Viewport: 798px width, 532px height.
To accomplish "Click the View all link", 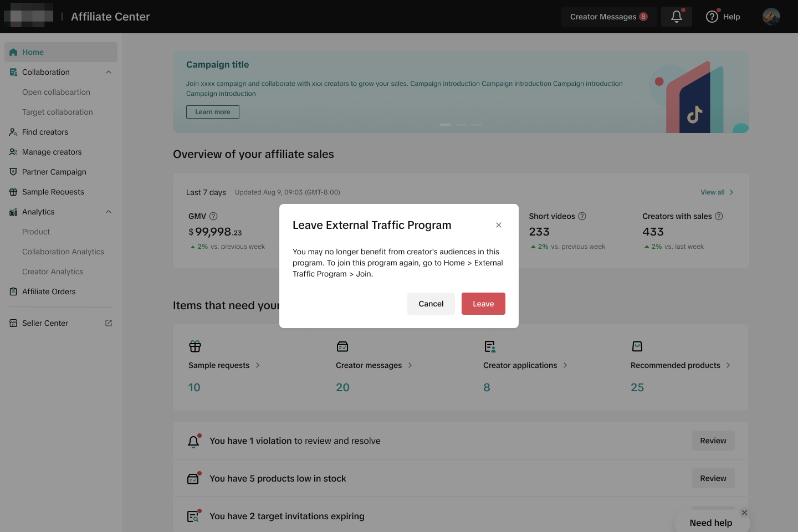I will (x=716, y=192).
